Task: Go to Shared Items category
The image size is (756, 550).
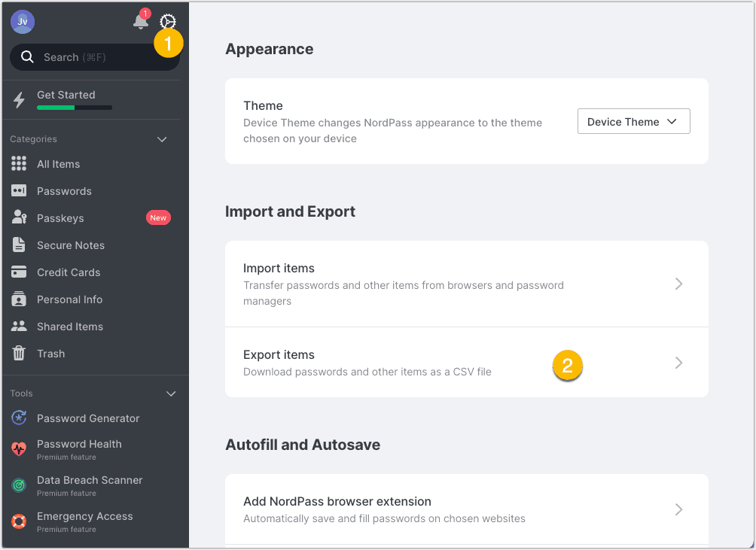Action: click(70, 327)
